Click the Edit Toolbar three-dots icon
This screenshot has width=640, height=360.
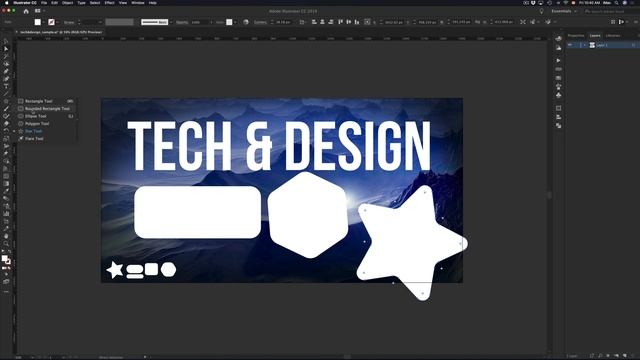pos(6,291)
